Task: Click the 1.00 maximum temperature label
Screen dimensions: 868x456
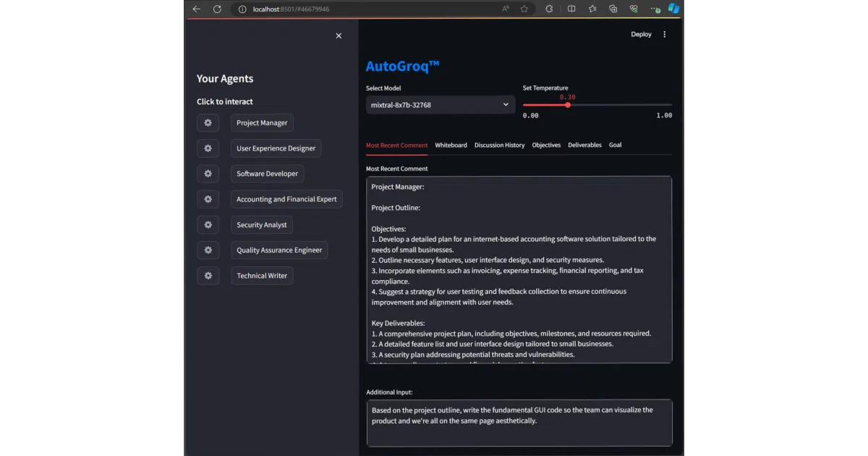Action: point(664,116)
